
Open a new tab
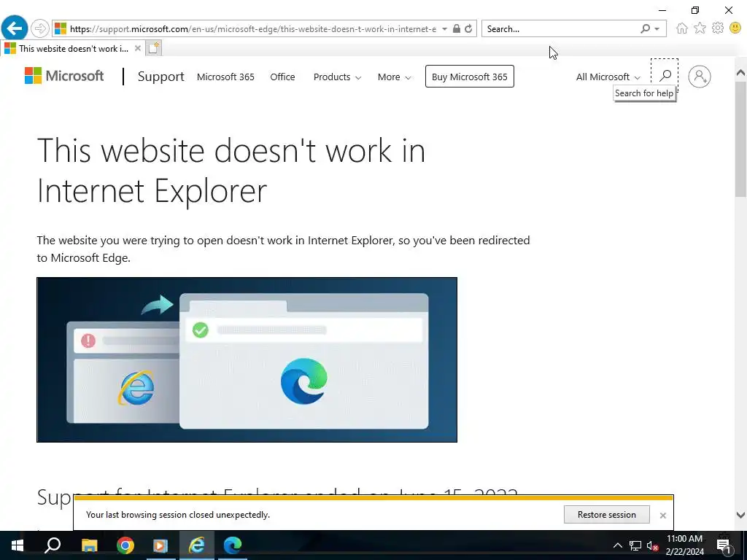(x=153, y=48)
